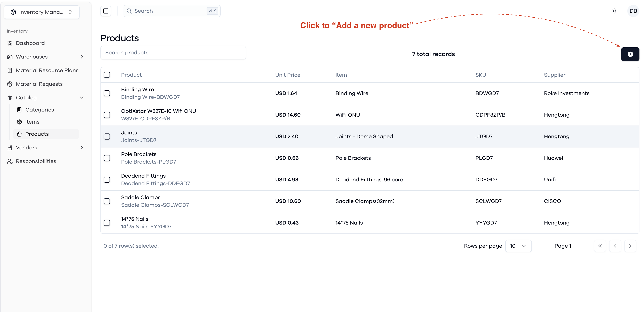
Task: Select the OptiXstar W827E-10 row checkbox
Action: pos(107,115)
